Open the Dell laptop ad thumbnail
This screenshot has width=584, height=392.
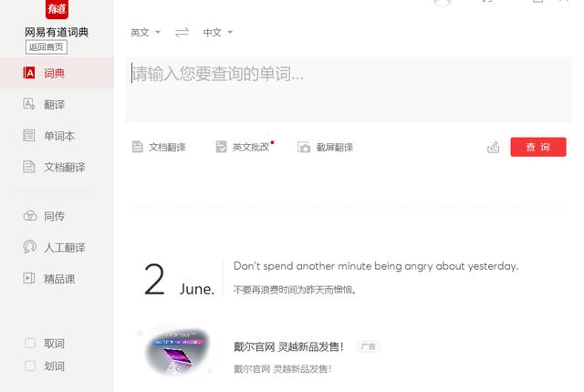point(178,351)
